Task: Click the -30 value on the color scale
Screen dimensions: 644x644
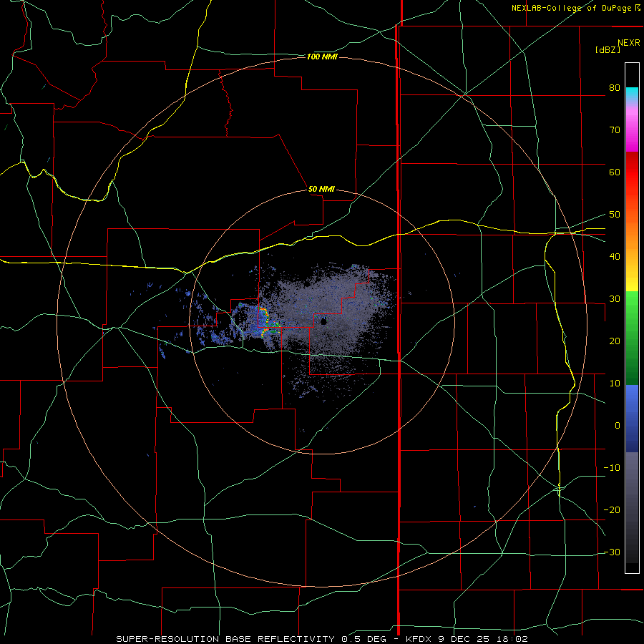Action: point(612,552)
